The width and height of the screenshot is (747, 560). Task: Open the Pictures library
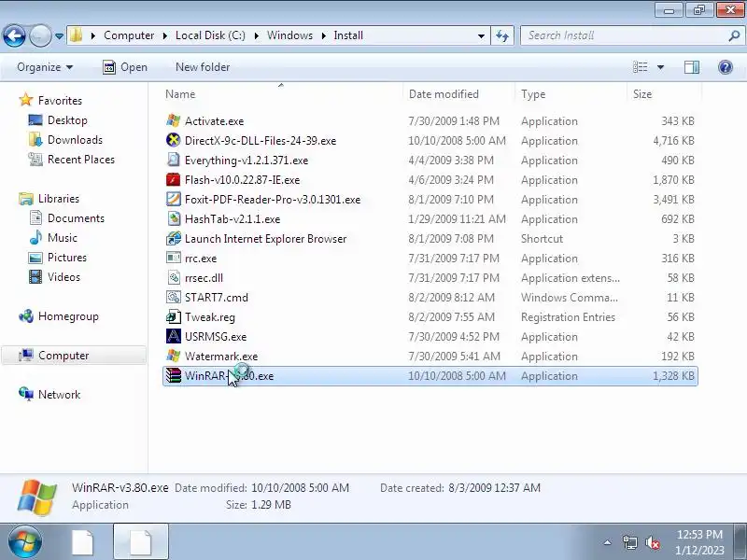[66, 258]
